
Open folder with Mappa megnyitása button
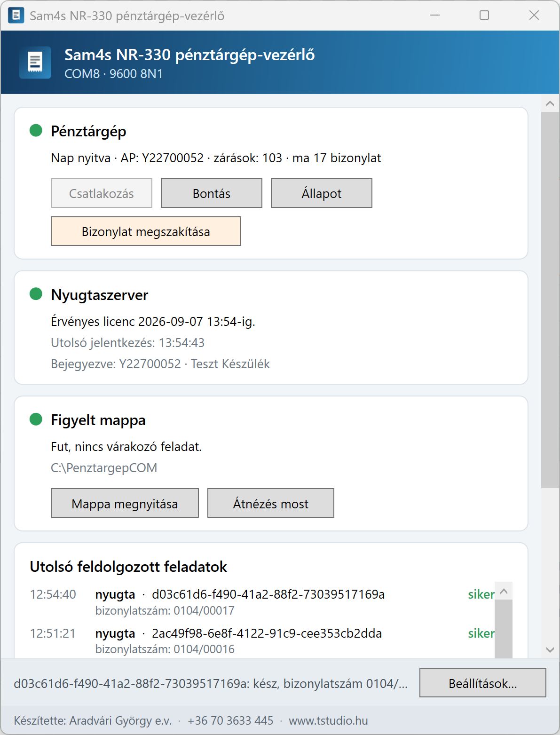coord(125,504)
